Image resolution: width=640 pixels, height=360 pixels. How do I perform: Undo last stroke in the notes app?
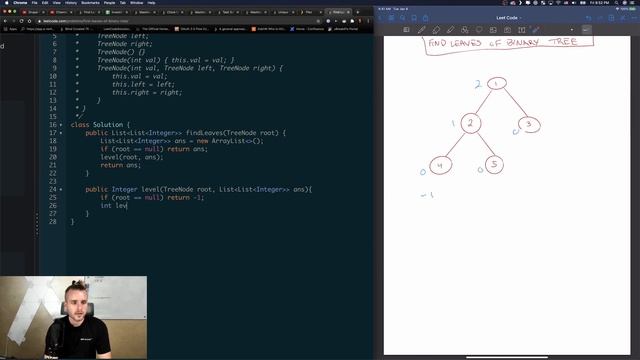pos(588,18)
